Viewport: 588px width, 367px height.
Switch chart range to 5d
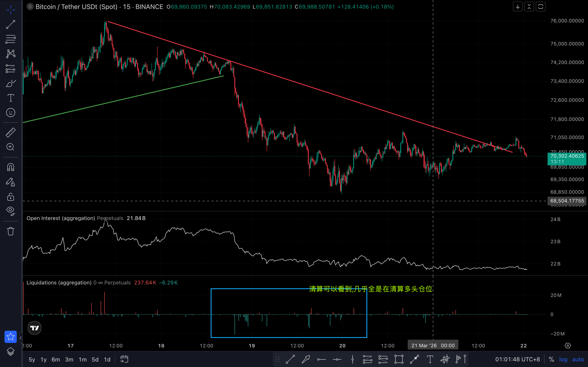95,359
